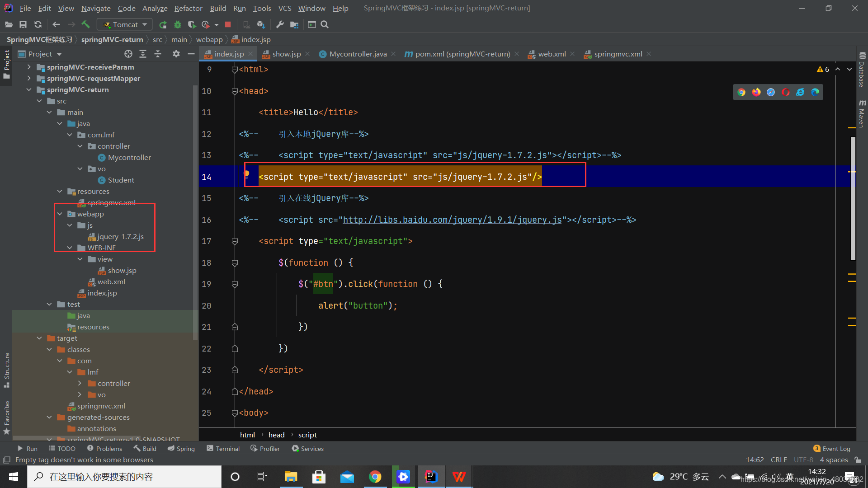The width and height of the screenshot is (868, 488).
Task: Click the Search Everywhere magnifier icon
Action: (325, 24)
